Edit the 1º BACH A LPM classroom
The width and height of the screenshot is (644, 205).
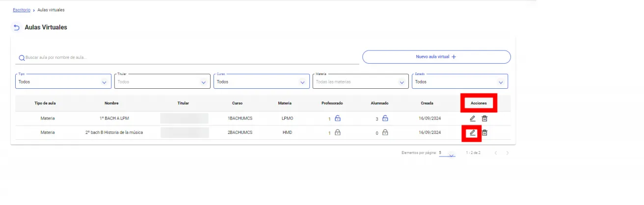(472, 118)
